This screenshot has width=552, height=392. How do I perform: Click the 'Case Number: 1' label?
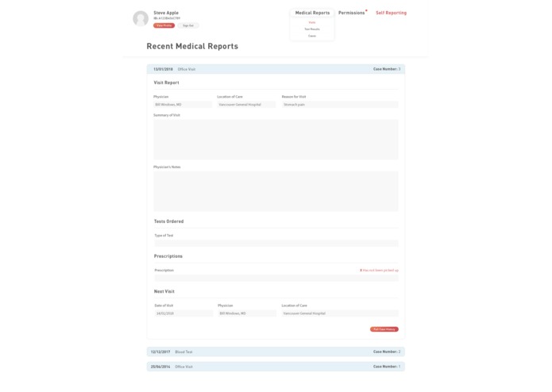pos(387,367)
